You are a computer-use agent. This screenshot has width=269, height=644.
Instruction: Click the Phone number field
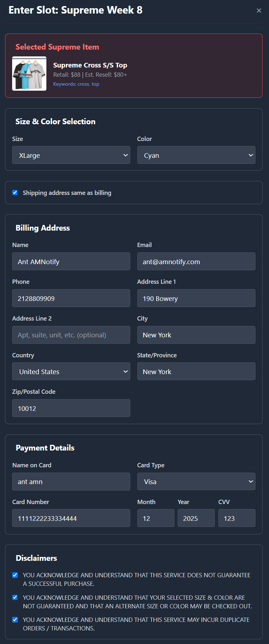pos(71,298)
